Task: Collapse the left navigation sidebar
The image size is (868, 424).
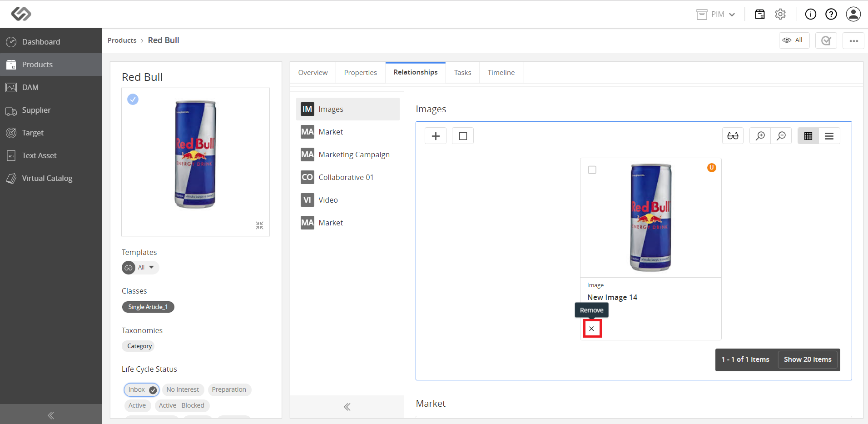Action: tap(51, 415)
